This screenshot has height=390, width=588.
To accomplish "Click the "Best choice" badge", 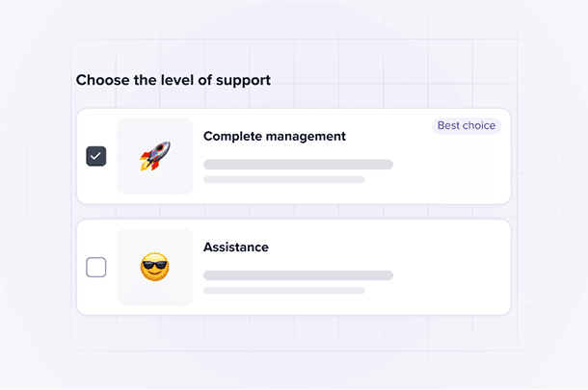I will pyautogui.click(x=467, y=126).
